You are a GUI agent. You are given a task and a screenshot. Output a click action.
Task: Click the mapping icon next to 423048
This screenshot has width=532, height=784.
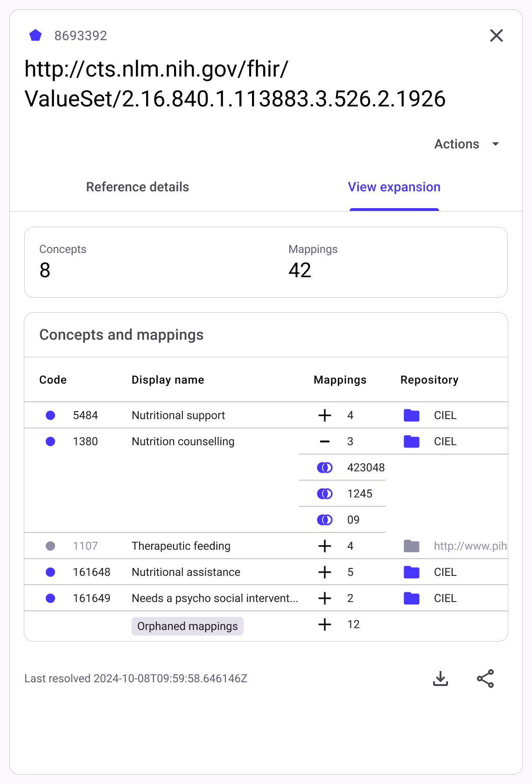pyautogui.click(x=325, y=468)
